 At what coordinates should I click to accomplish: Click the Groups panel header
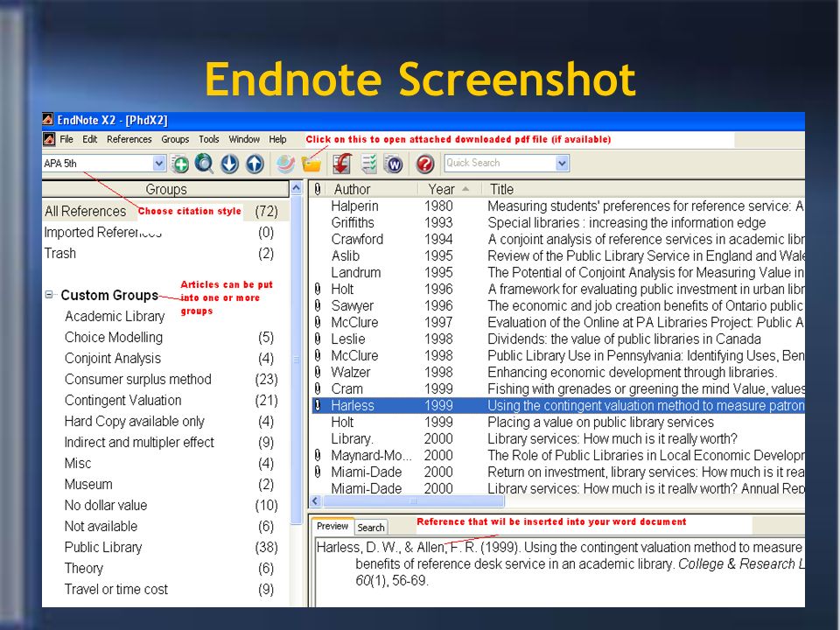click(x=165, y=189)
